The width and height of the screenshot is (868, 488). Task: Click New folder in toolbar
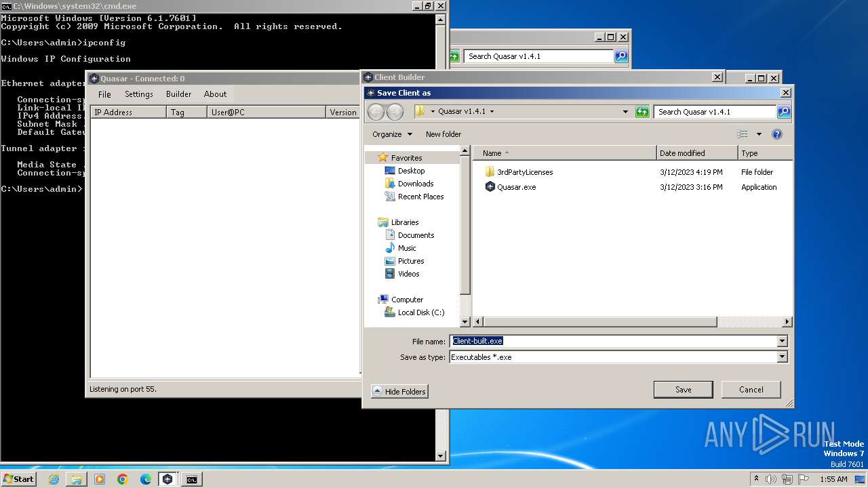[443, 134]
